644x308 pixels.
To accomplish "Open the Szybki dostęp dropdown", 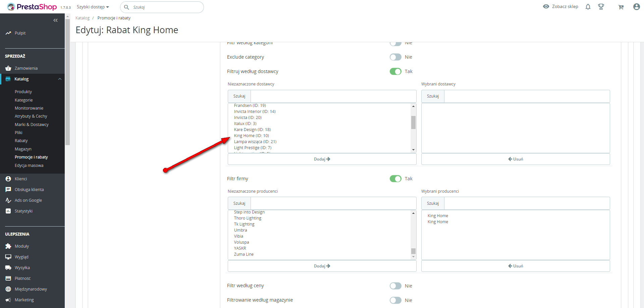I will tap(93, 7).
